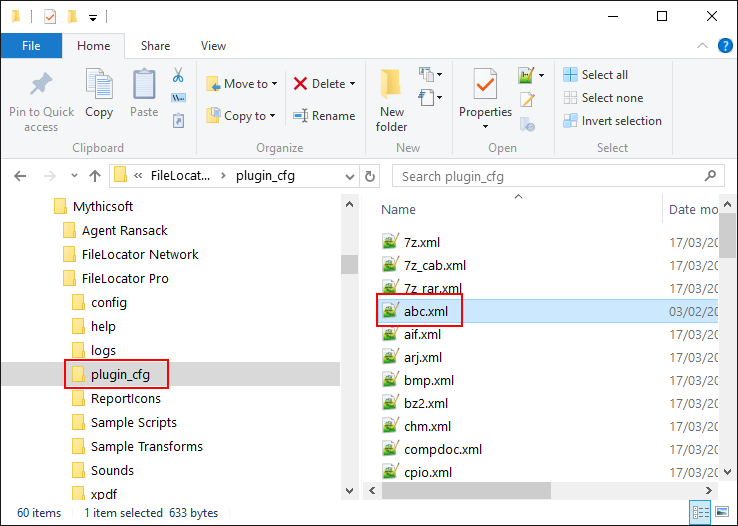738x526 pixels.
Task: Open the dropdown arrow next to Open icon
Action: coord(541,75)
